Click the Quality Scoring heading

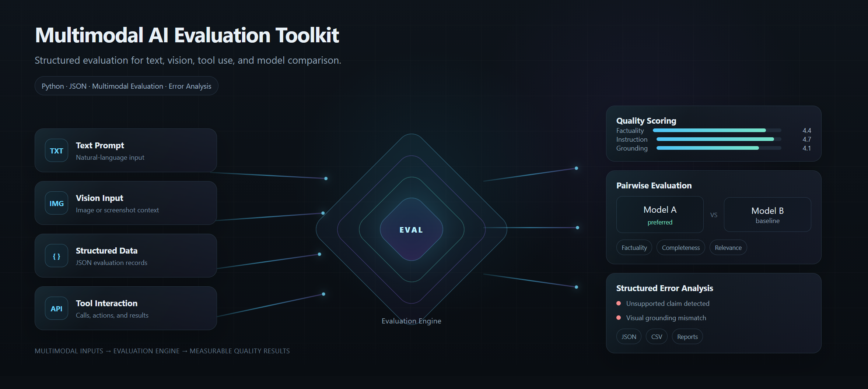coord(646,121)
